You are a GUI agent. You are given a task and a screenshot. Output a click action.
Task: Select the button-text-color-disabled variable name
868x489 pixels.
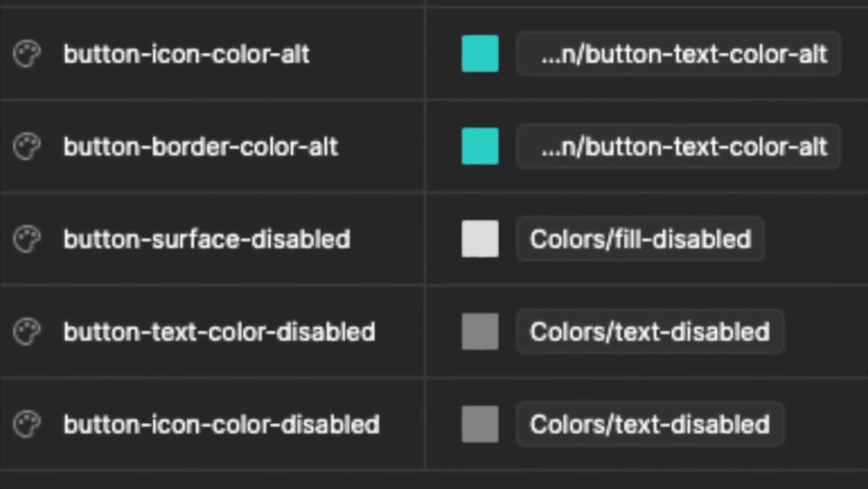[x=220, y=332]
